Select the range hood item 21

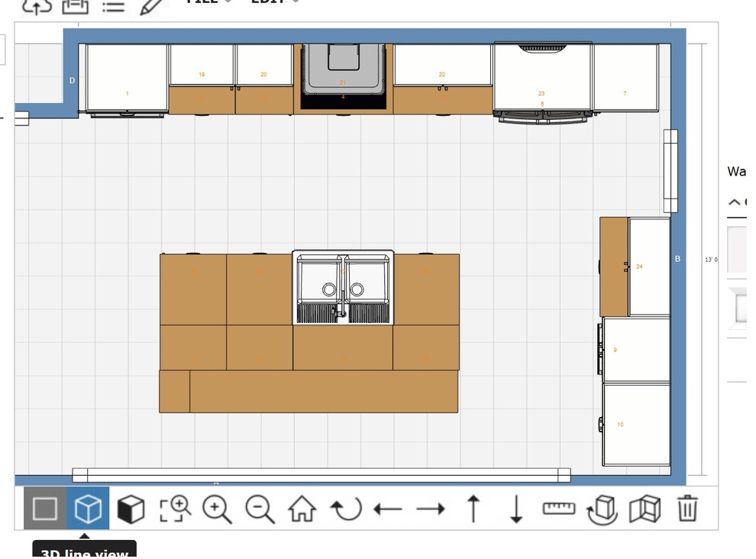[x=343, y=69]
